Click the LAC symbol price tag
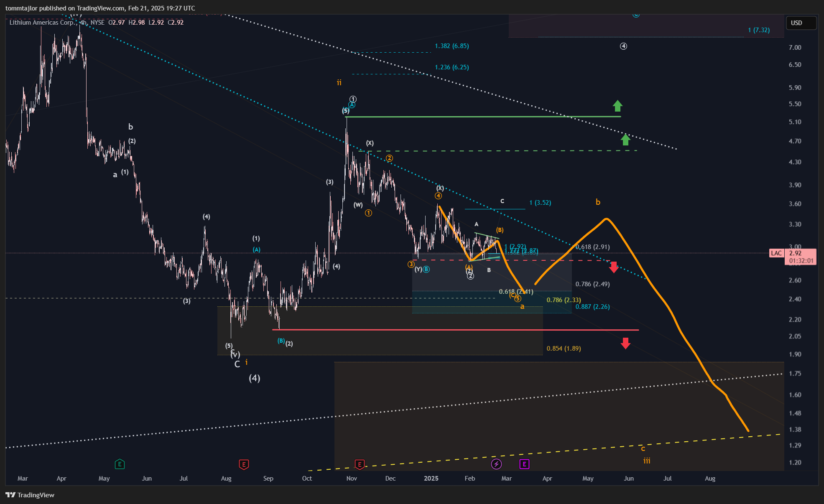This screenshot has width=824, height=504. 776,253
